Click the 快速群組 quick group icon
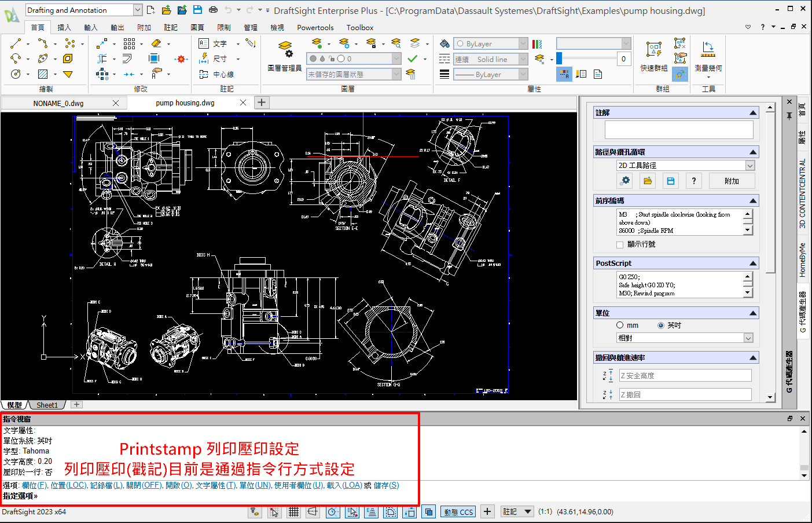 click(x=654, y=56)
